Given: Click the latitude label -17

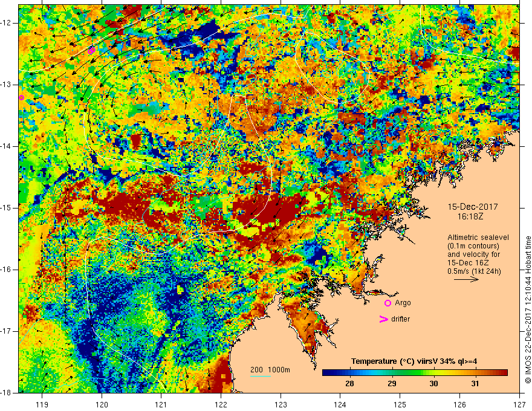Looking at the screenshot, I should [7, 331].
